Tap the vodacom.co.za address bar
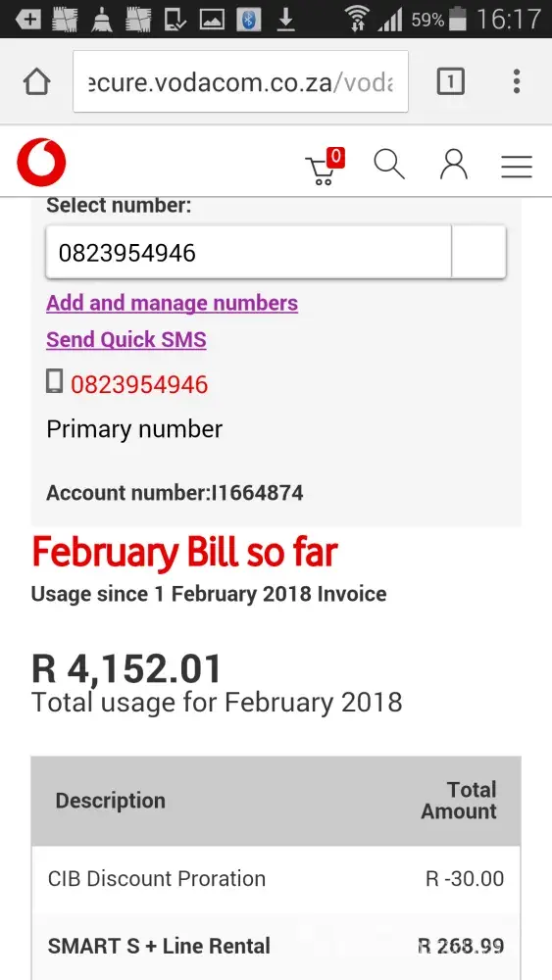This screenshot has height=980, width=552. [240, 82]
